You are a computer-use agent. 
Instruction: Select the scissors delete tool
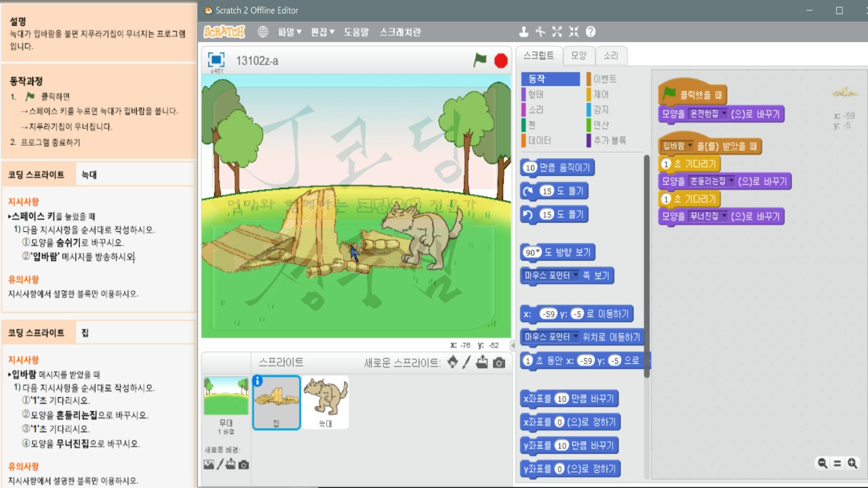coord(540,31)
